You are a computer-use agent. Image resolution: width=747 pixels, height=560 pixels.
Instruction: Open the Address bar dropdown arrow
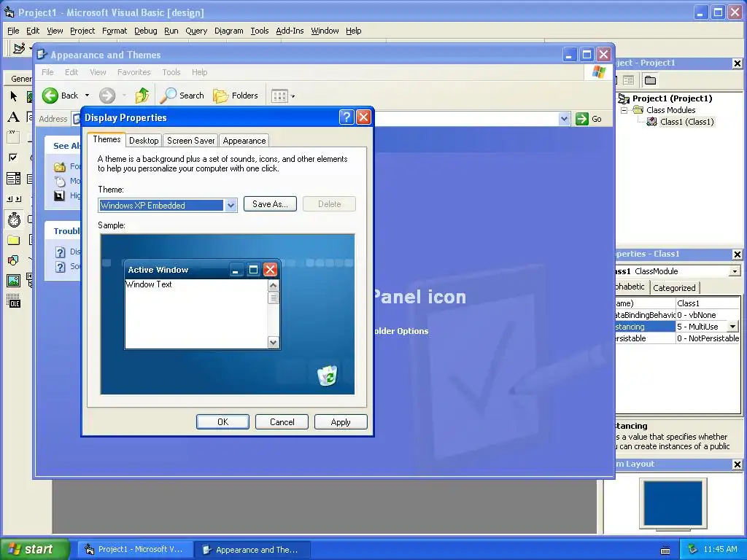coord(564,119)
